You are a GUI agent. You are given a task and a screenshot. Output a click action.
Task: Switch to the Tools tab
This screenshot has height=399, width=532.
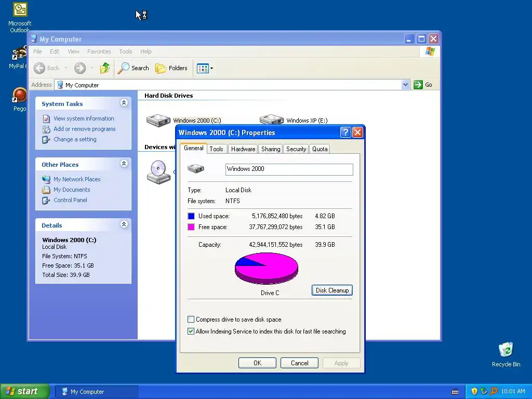(216, 149)
